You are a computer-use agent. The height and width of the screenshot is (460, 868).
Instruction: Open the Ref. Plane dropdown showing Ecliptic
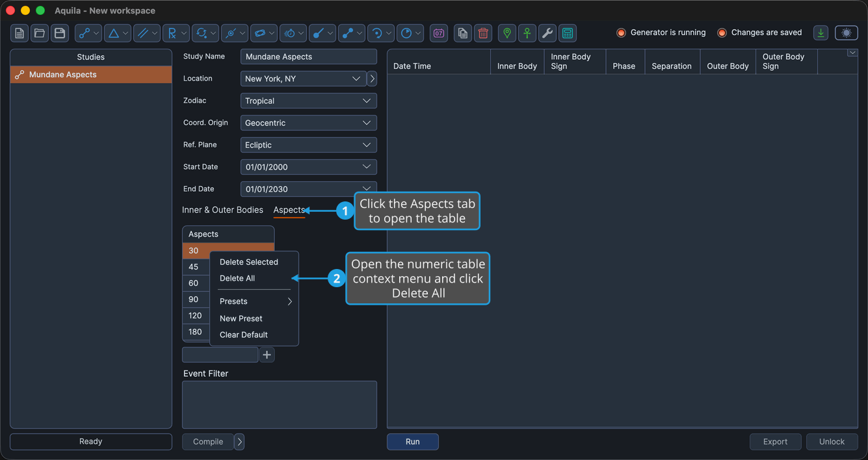[308, 145]
